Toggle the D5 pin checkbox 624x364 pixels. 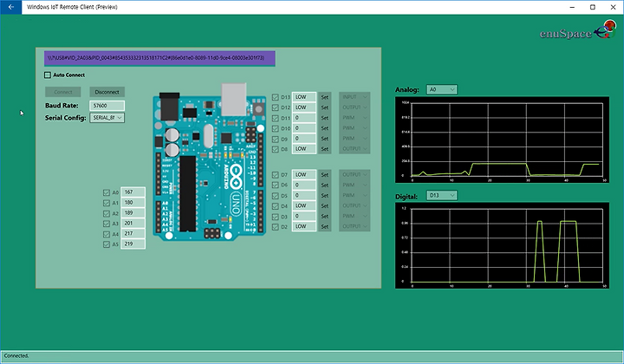click(x=275, y=196)
